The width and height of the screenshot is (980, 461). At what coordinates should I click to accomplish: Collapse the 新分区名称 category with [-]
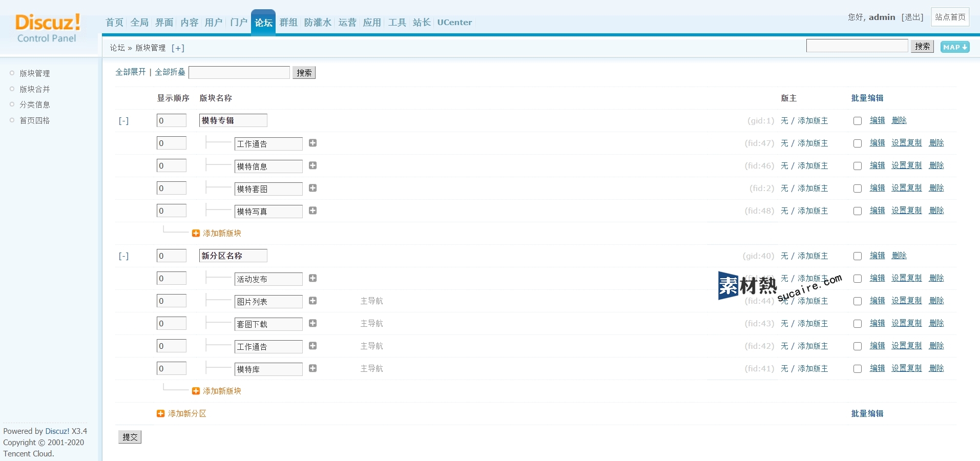tap(123, 256)
